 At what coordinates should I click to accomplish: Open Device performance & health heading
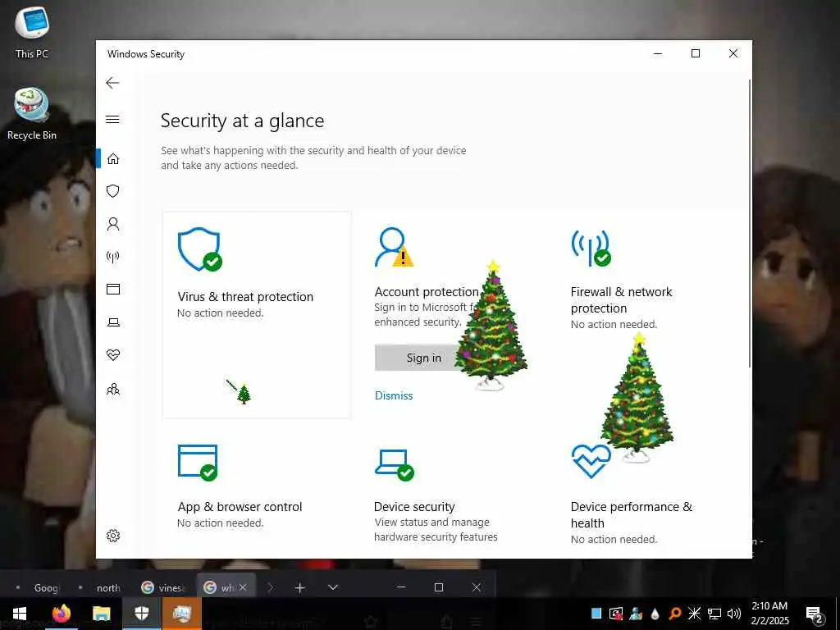tap(632, 515)
